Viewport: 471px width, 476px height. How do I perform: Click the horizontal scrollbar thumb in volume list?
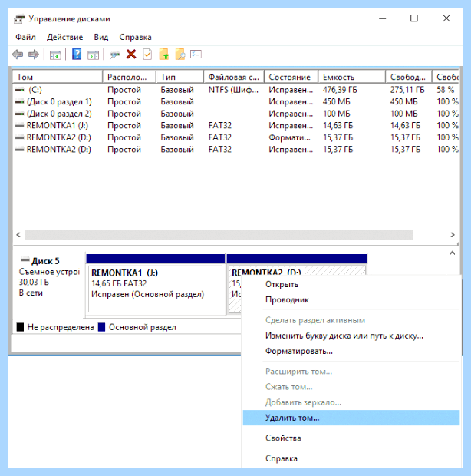pyautogui.click(x=219, y=235)
